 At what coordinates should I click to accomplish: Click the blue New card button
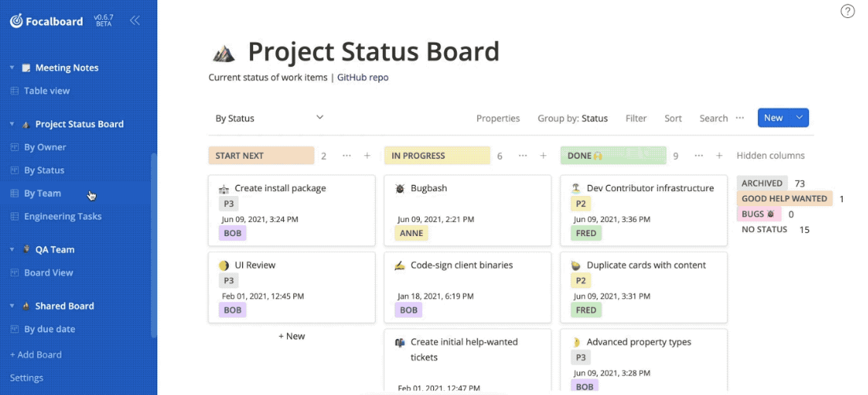(774, 117)
